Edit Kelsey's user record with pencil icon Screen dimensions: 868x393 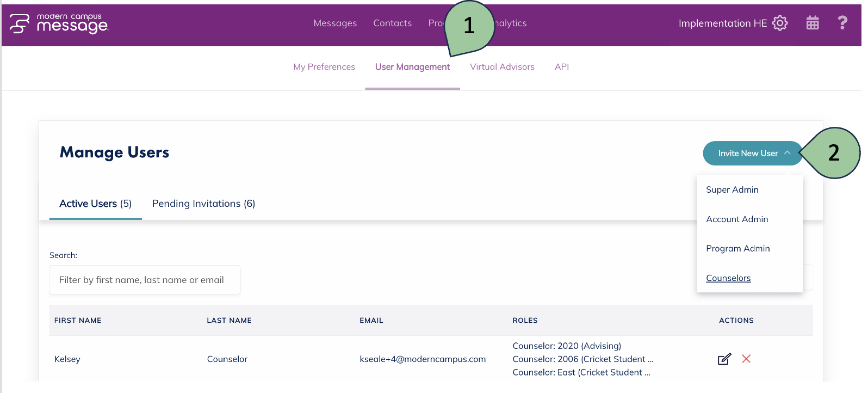pyautogui.click(x=724, y=359)
